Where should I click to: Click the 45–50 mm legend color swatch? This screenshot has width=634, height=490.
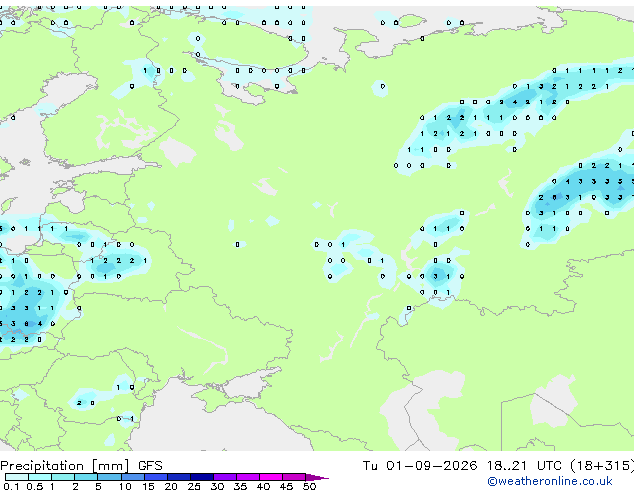pos(294,477)
